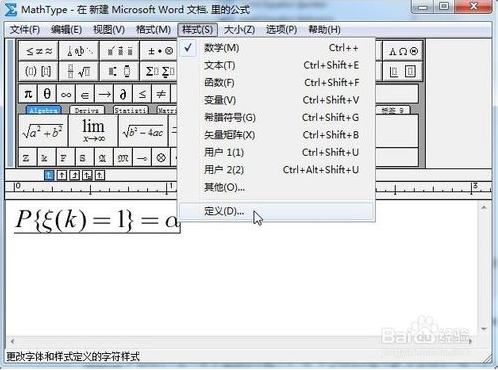Switch to the Algebra tab

point(44,110)
